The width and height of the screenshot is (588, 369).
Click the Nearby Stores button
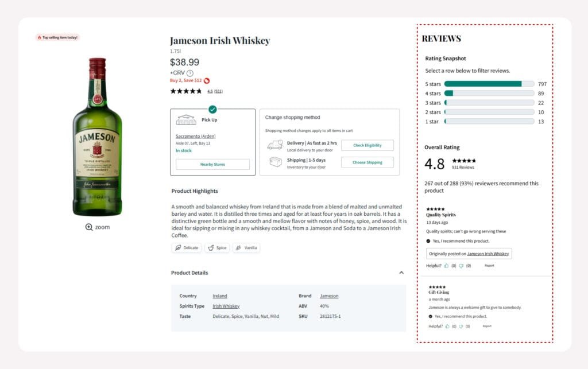tap(212, 164)
